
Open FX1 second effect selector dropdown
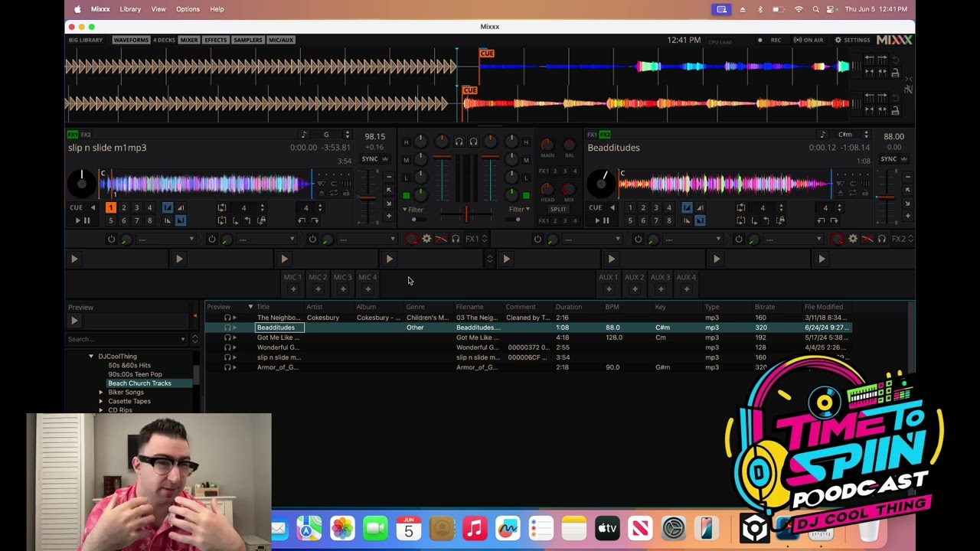[x=266, y=239]
